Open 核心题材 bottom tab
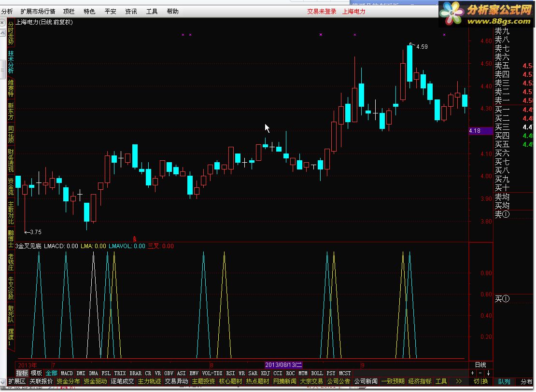 pyautogui.click(x=230, y=381)
